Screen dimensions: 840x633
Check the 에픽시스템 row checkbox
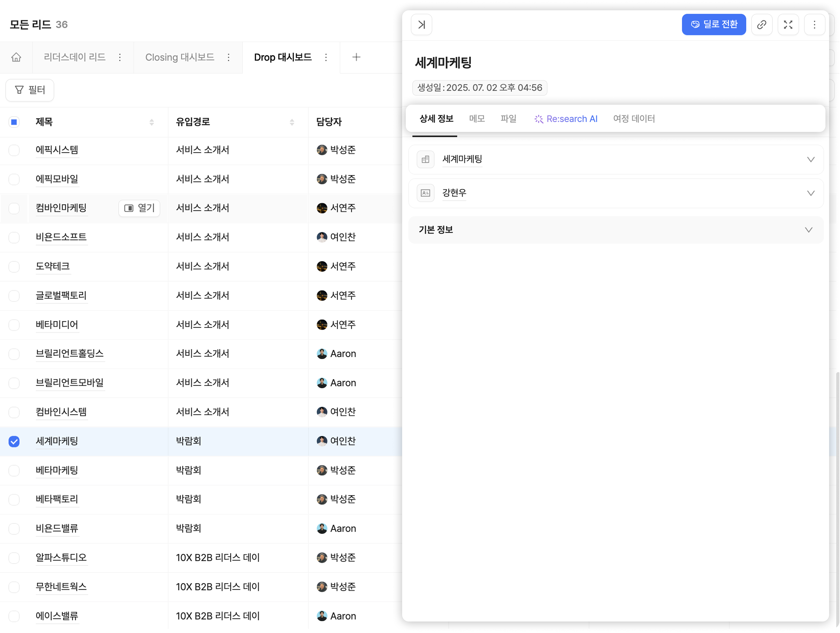14,150
